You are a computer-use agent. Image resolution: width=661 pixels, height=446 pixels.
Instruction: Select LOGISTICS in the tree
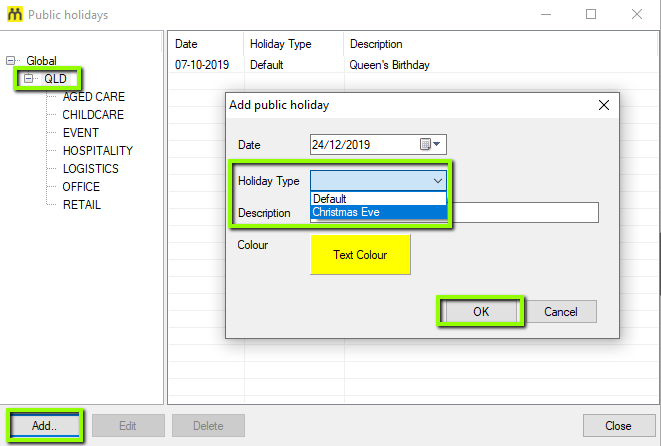click(x=91, y=169)
